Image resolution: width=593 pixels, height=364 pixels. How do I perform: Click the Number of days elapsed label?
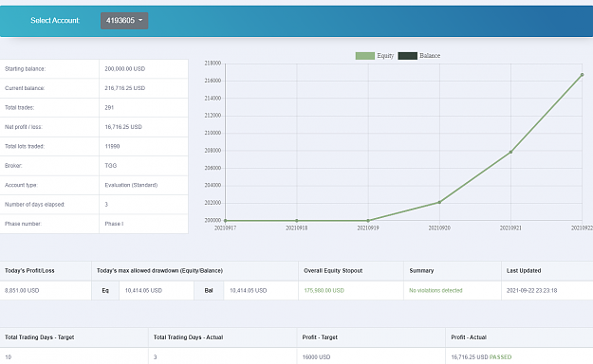(x=35, y=205)
